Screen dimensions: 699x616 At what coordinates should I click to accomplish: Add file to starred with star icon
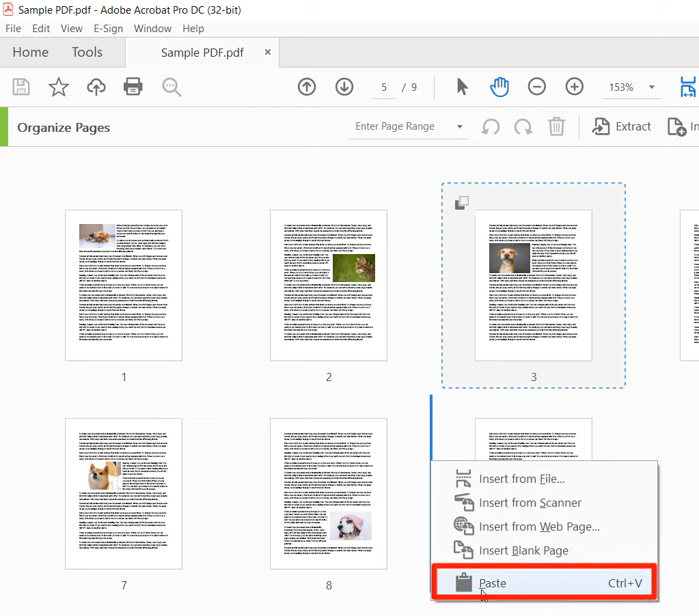pos(58,87)
